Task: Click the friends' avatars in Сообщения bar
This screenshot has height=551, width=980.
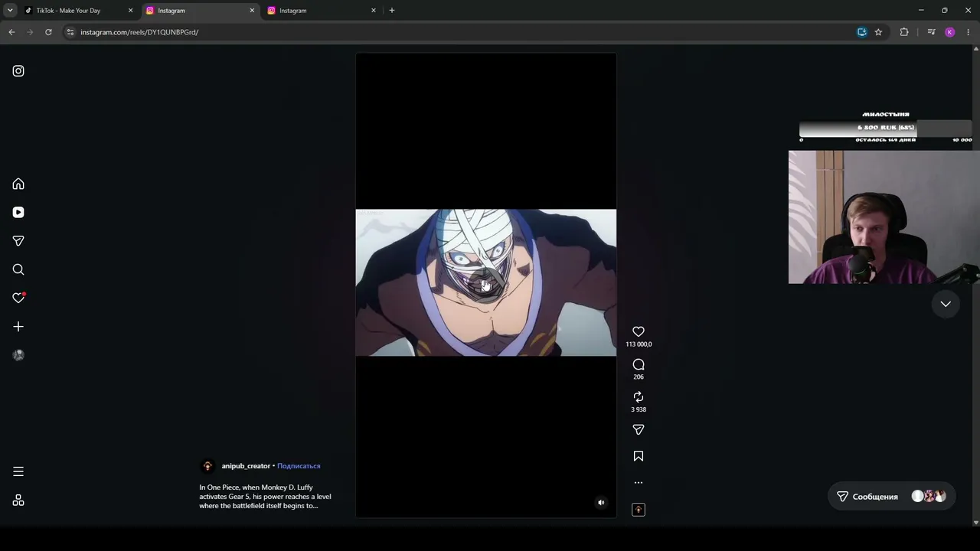Action: (929, 497)
